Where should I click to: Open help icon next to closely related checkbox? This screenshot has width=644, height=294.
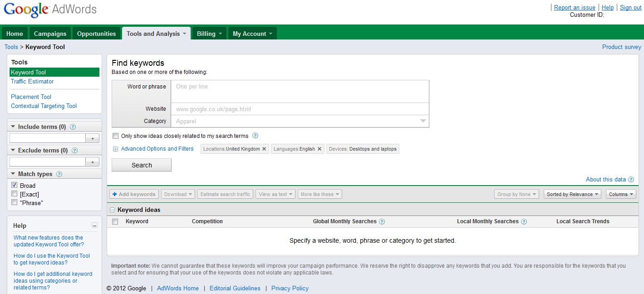point(255,136)
